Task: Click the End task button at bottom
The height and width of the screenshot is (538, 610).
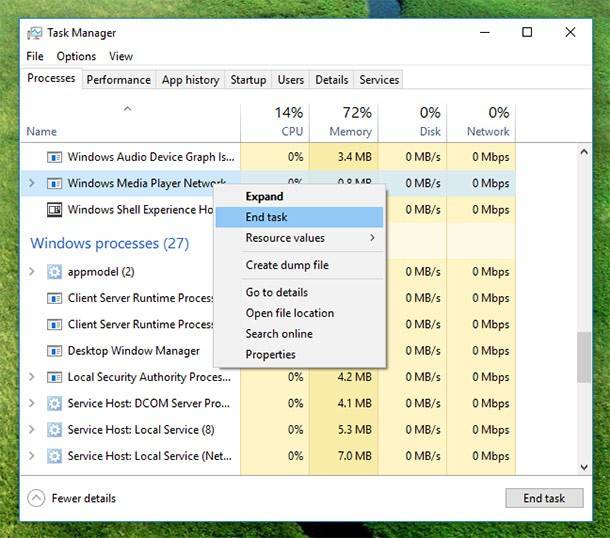Action: (544, 498)
